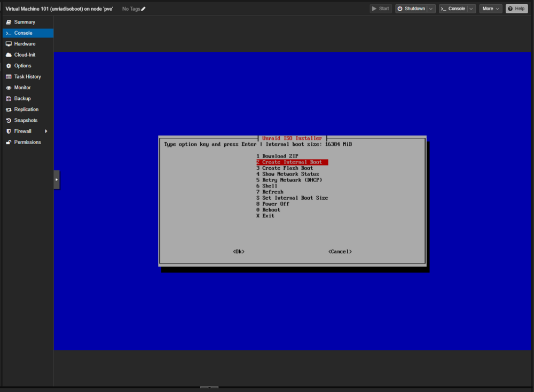Click the Virtual Machine 101 title text
This screenshot has height=392, width=534.
click(x=59, y=9)
